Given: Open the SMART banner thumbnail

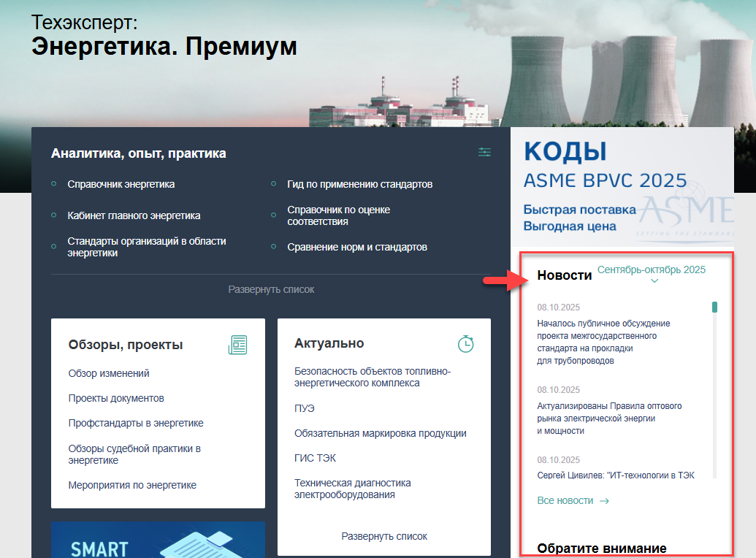Looking at the screenshot, I should coord(158,540).
